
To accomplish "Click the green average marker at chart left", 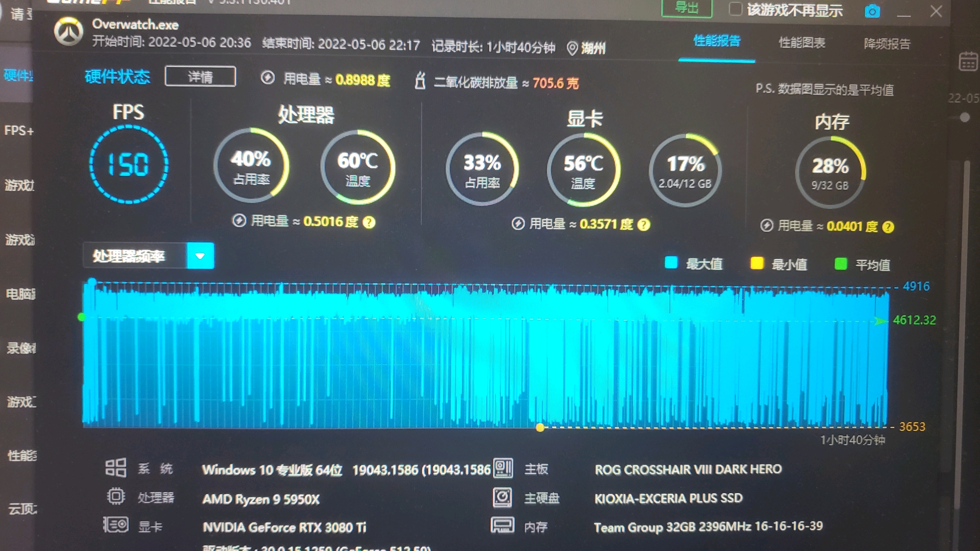I will [x=82, y=317].
